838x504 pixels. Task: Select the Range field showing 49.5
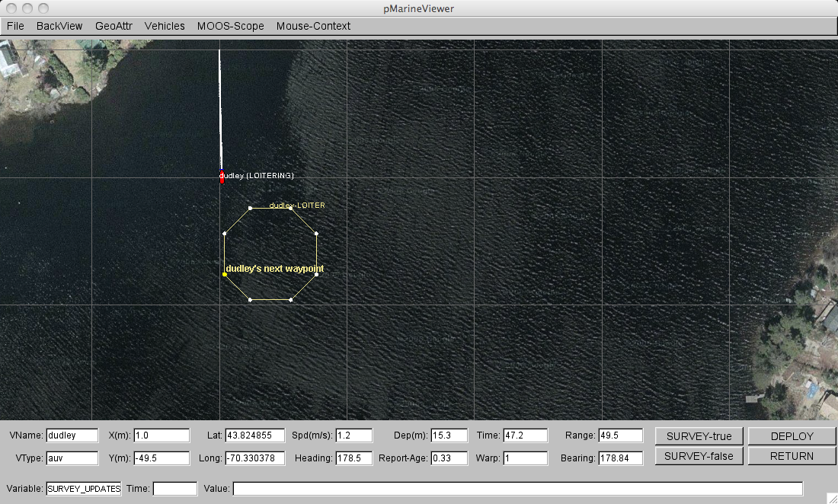pyautogui.click(x=620, y=435)
